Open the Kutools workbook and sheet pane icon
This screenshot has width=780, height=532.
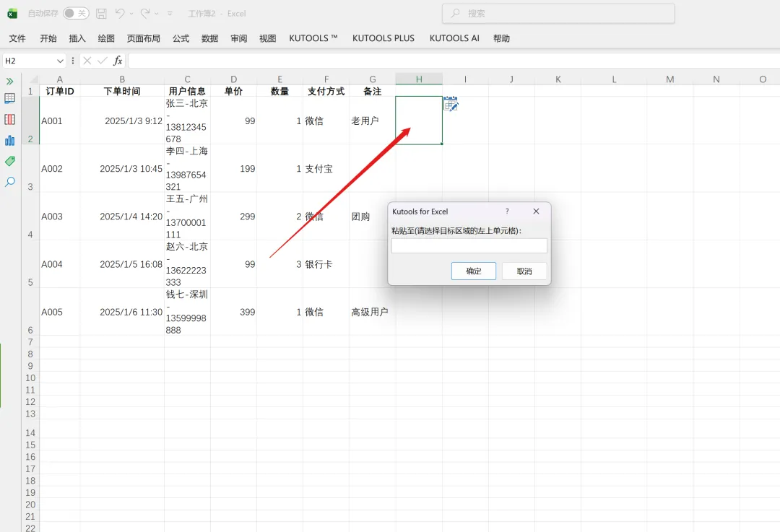click(x=10, y=98)
